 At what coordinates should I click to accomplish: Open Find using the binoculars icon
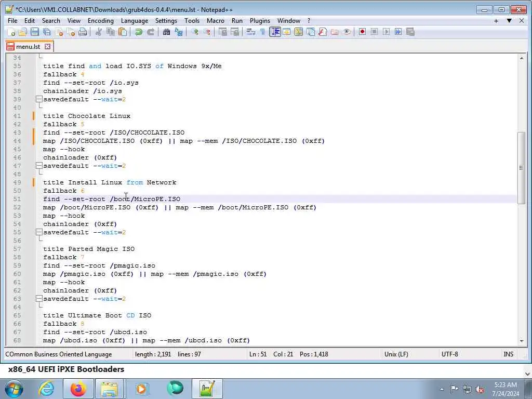coord(166,32)
